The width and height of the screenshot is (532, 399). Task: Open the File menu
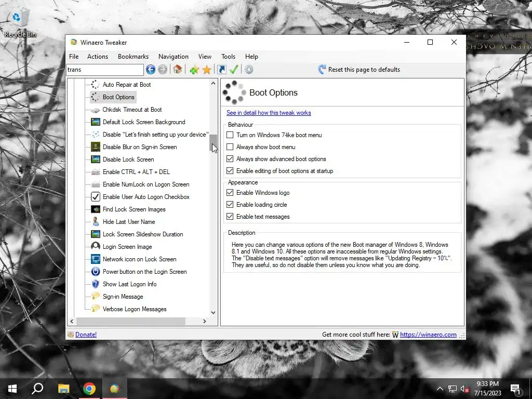[74, 57]
